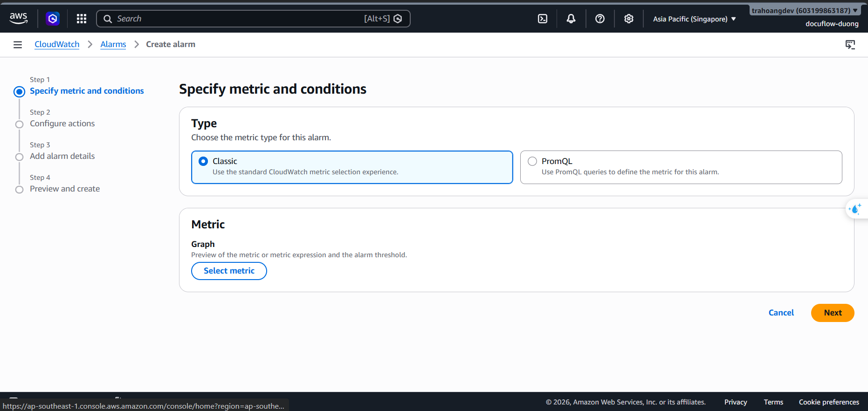Screen dimensions: 868x411
Task: Open the trahoangdev account dropdown
Action: [x=805, y=10]
